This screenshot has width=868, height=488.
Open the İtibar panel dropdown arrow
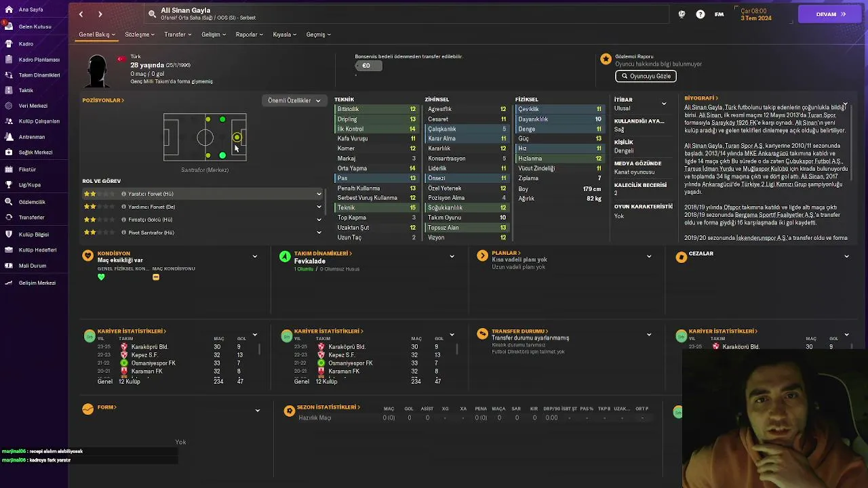(664, 104)
